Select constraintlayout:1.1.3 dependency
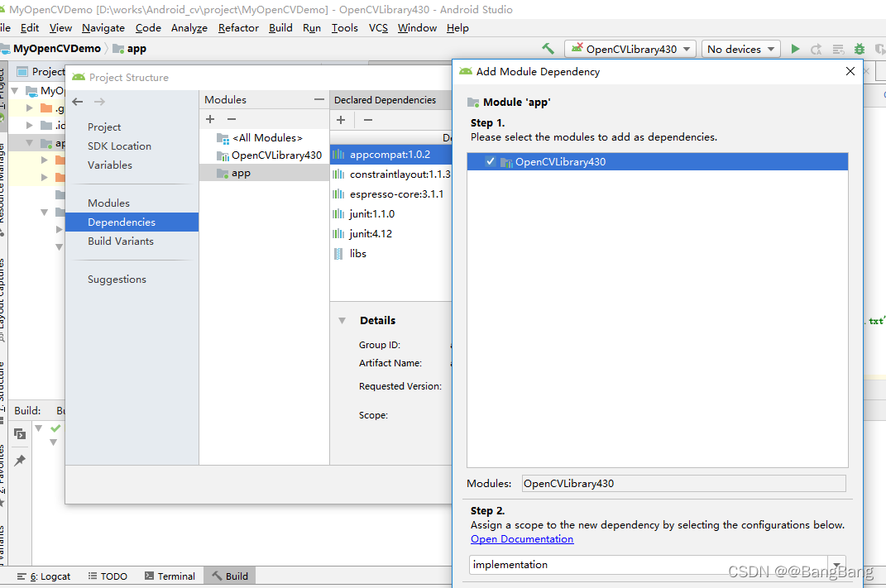Image resolution: width=886 pixels, height=588 pixels. tap(391, 174)
